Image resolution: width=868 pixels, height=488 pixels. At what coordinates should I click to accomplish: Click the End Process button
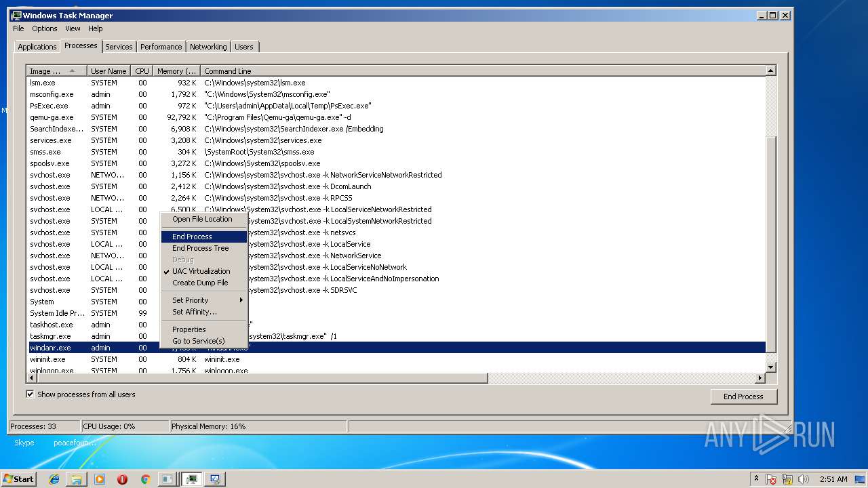pyautogui.click(x=743, y=396)
